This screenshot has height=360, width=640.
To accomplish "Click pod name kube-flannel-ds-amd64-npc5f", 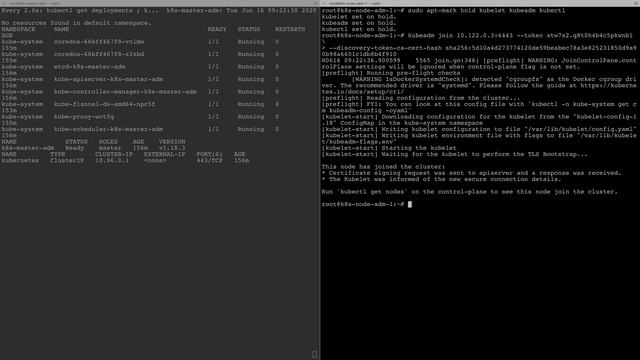I will click(x=104, y=104).
